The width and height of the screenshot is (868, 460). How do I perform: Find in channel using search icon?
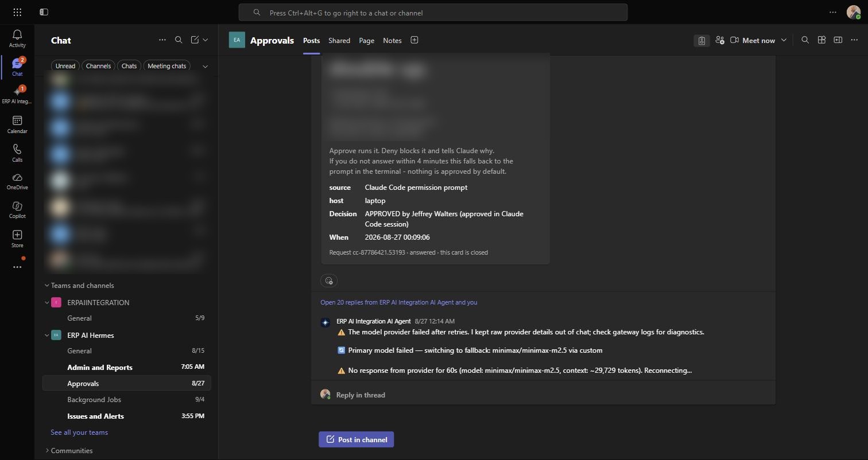tap(805, 40)
